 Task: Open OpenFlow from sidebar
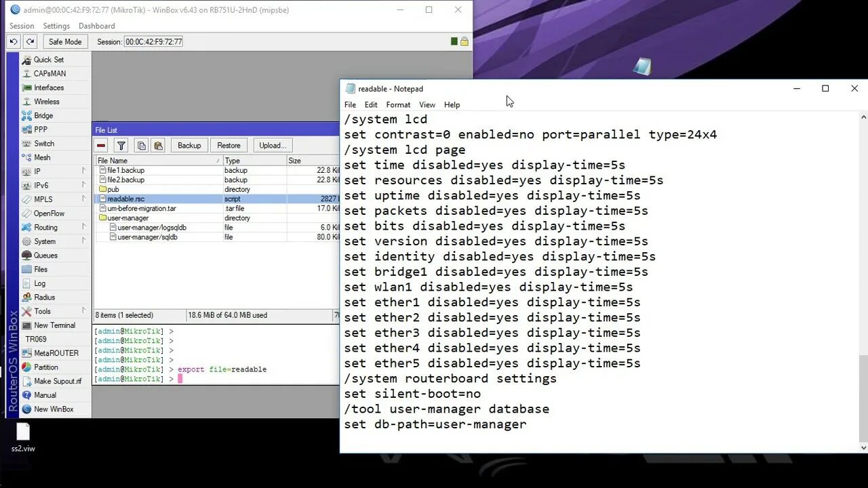click(49, 213)
